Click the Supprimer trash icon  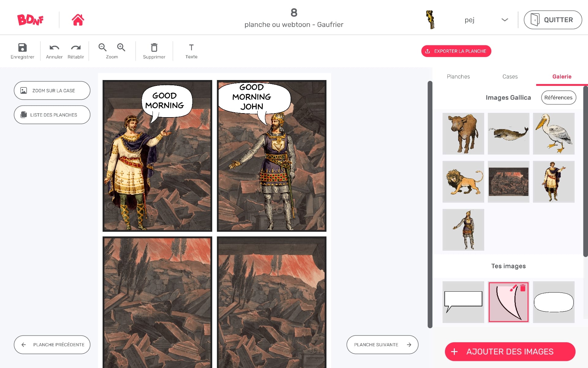pyautogui.click(x=154, y=48)
